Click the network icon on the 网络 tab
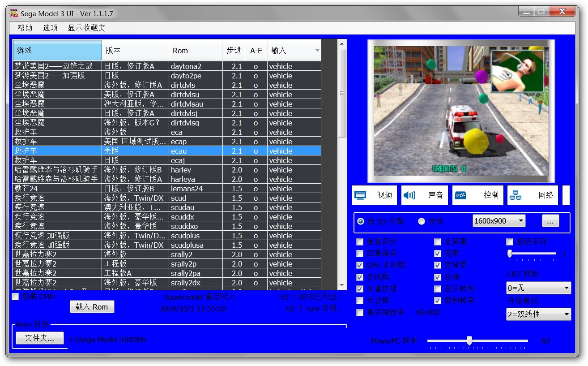The width and height of the screenshot is (588, 366). [516, 195]
